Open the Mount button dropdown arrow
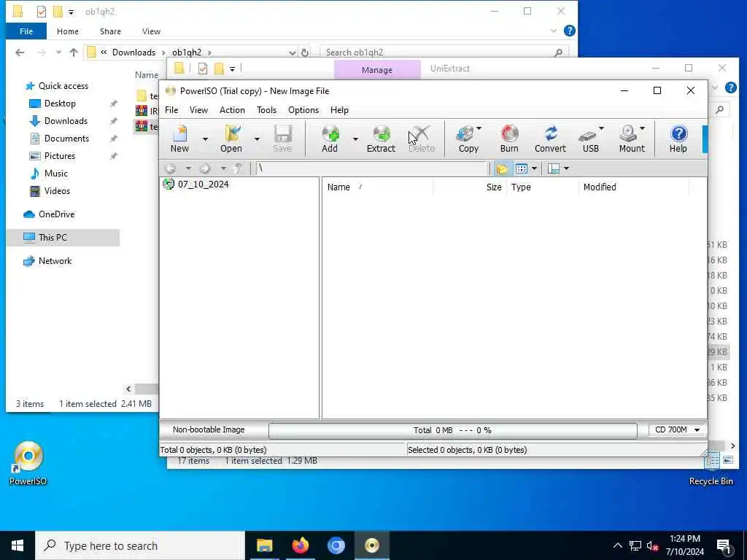The image size is (747, 560). click(x=642, y=128)
